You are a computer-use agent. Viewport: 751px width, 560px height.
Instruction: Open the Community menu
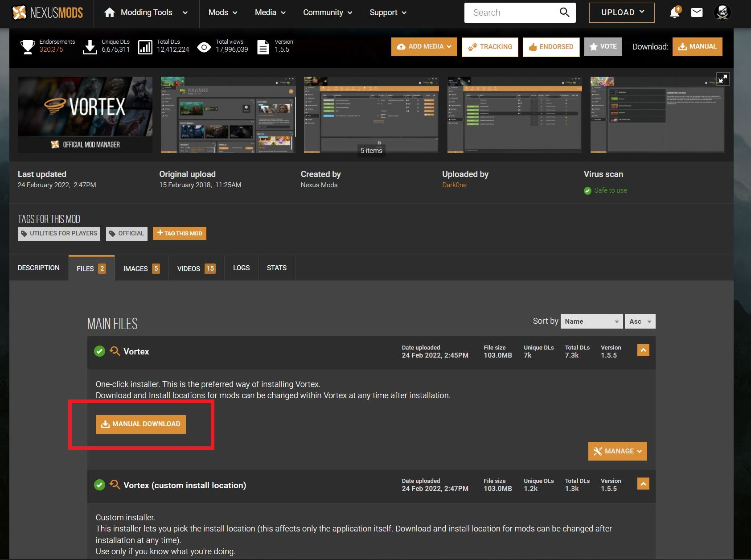click(328, 12)
